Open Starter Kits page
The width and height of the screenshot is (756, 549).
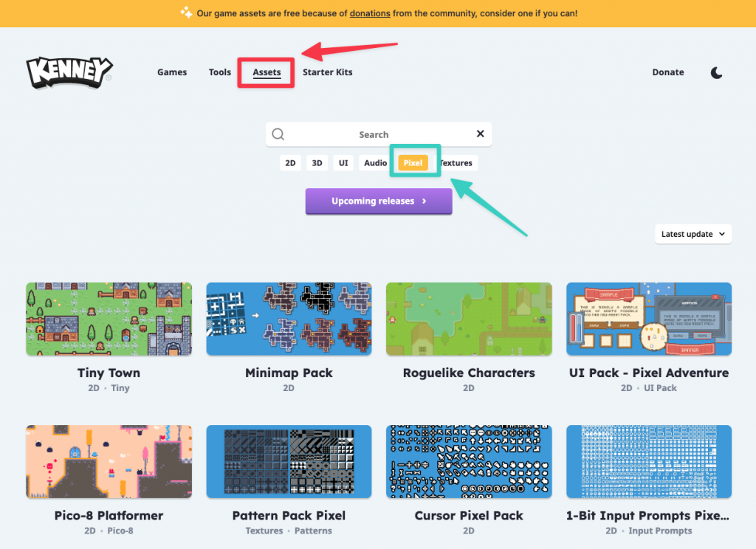(327, 72)
